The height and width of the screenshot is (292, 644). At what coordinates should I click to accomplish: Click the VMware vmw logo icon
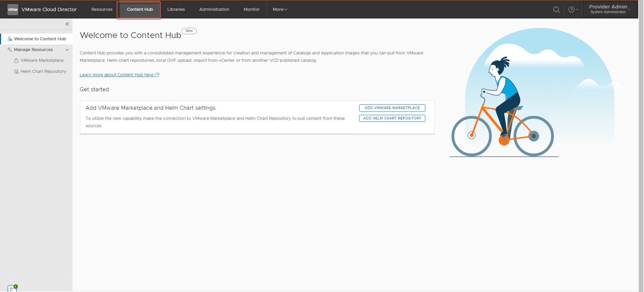(x=13, y=9)
